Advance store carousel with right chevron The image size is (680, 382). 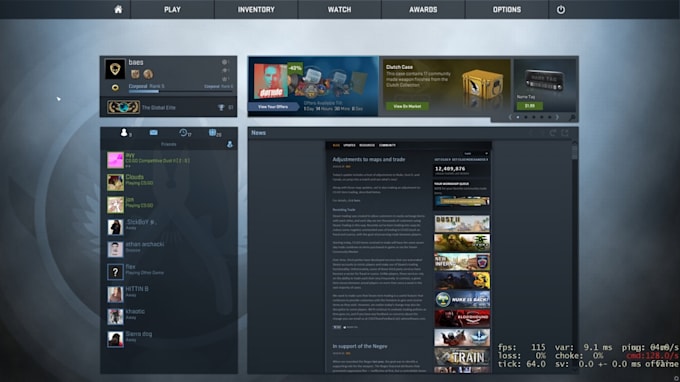557,118
